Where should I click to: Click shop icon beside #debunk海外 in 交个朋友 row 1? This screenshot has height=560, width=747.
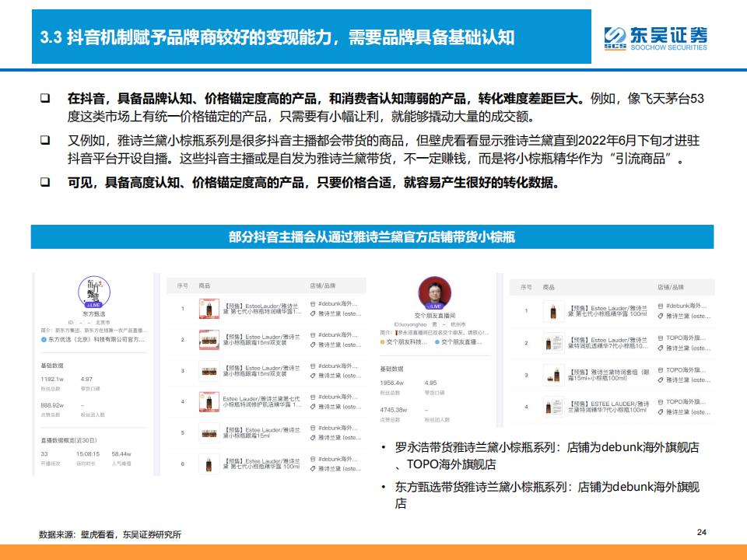coord(661,306)
